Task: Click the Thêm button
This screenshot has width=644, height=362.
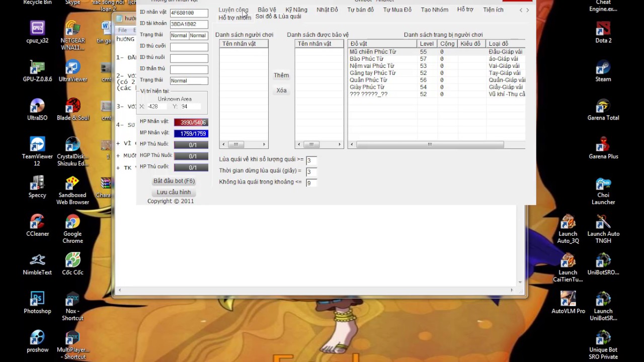Action: click(281, 75)
